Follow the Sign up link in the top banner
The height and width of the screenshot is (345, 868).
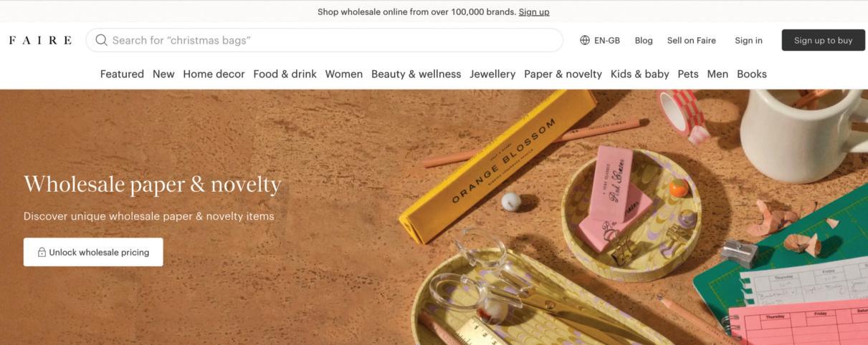(534, 11)
